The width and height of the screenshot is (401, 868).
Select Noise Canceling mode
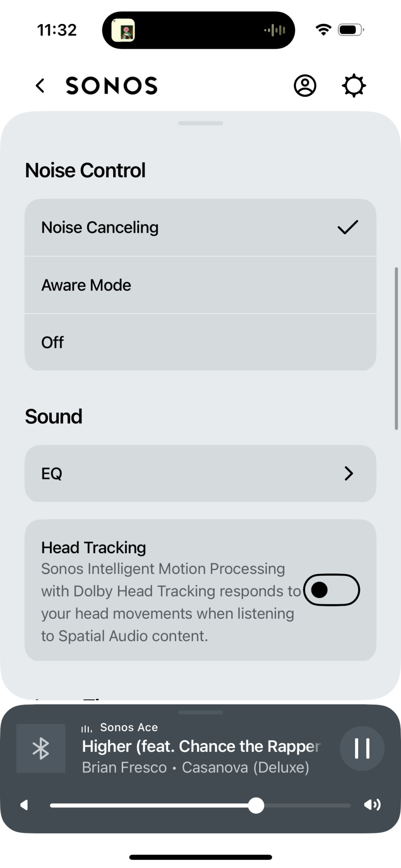pos(200,228)
